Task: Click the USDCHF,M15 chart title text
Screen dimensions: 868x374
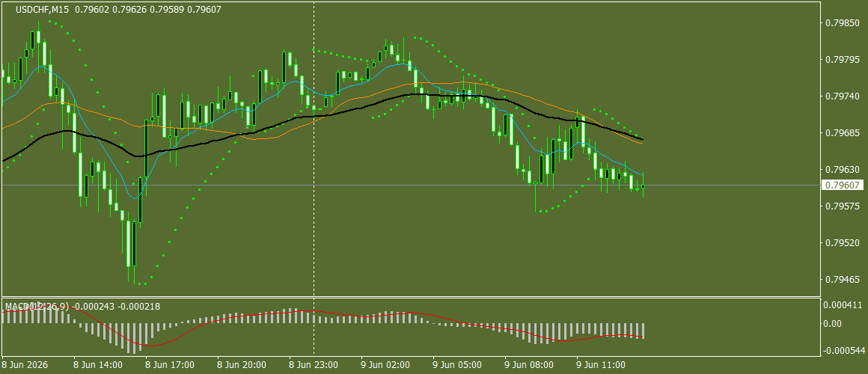Action: tap(43, 10)
